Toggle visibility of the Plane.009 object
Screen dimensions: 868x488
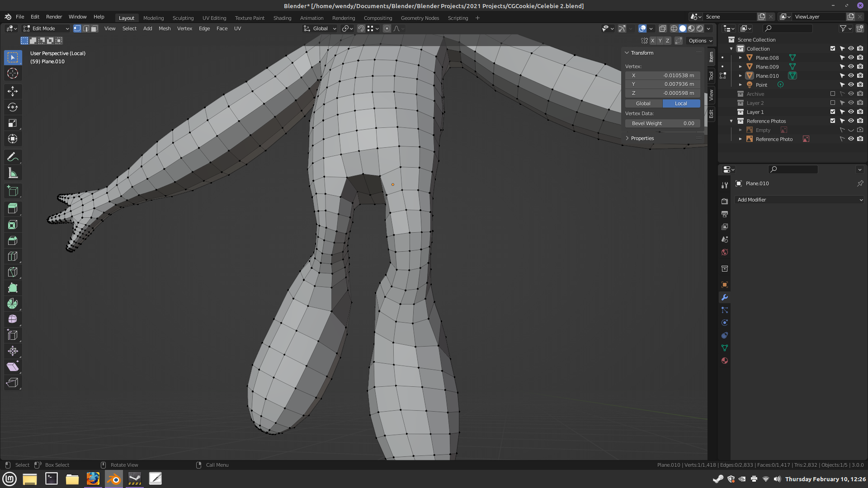[x=851, y=67]
